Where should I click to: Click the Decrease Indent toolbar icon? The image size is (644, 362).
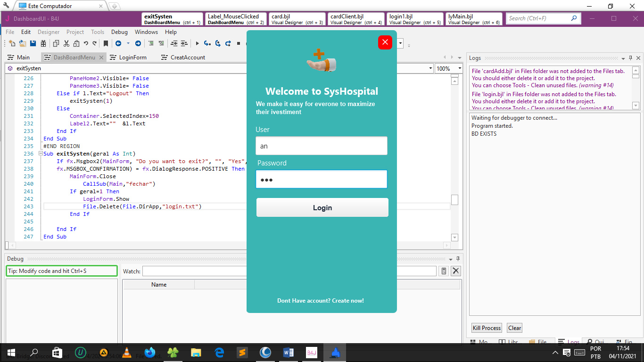click(x=174, y=43)
